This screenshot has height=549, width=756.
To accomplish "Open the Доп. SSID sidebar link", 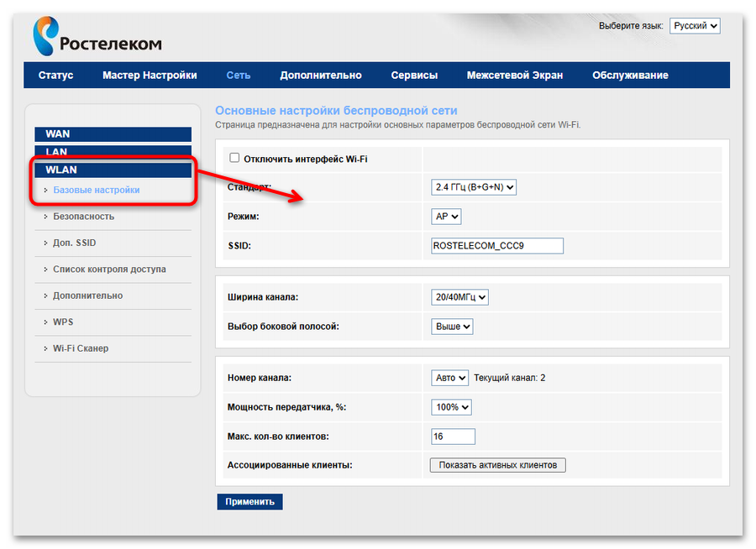I will (74, 243).
